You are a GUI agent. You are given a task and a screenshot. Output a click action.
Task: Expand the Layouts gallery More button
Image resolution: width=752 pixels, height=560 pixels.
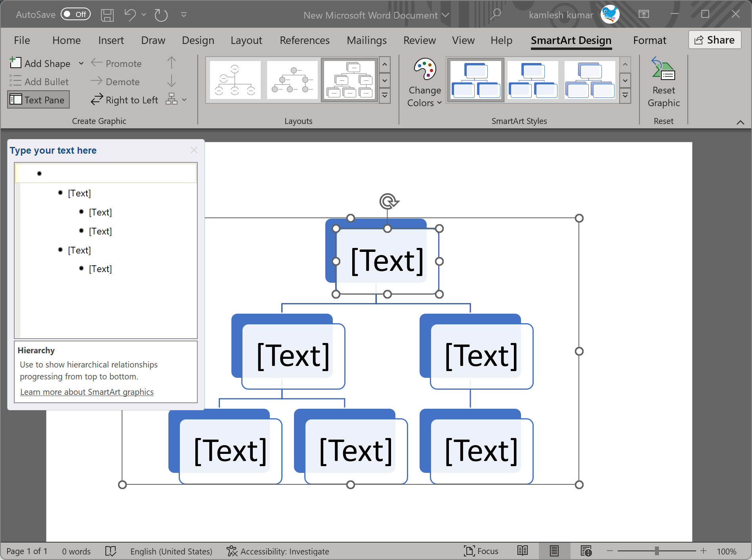(385, 95)
